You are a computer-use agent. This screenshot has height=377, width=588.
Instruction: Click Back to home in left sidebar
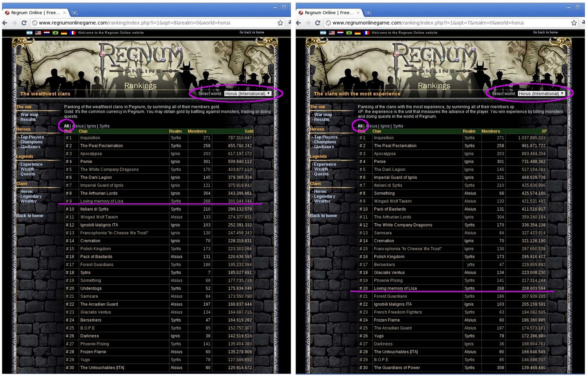[x=30, y=215]
